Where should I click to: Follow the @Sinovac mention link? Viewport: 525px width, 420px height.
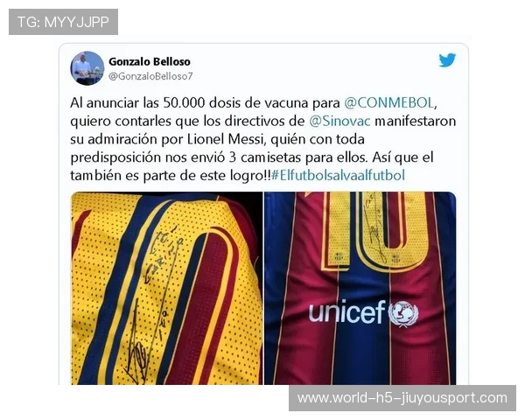[339, 121]
